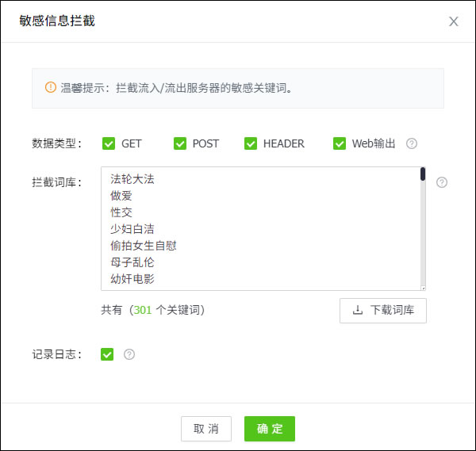
Task: Toggle the POST checkbox
Action: coord(179,143)
